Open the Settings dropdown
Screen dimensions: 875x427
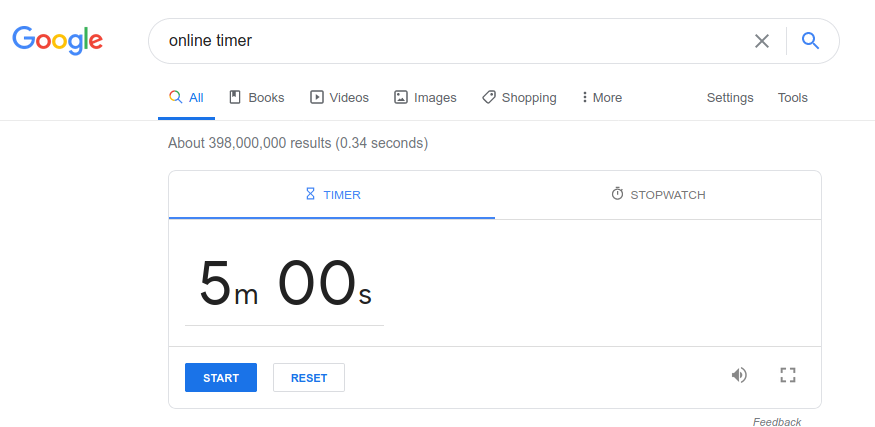730,98
